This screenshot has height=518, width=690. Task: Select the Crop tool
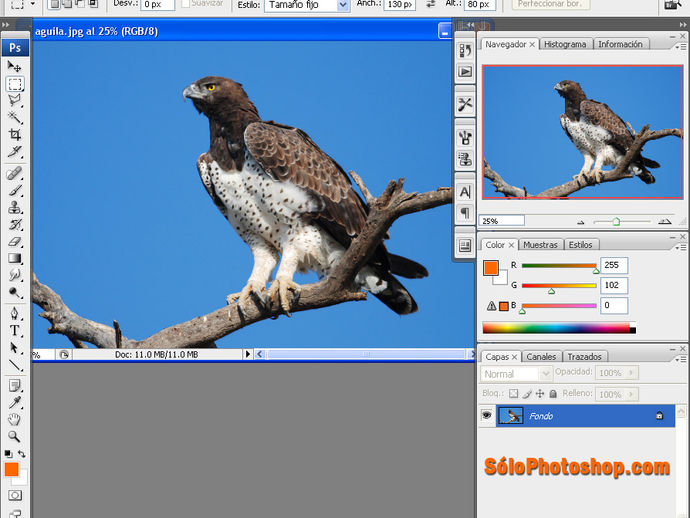click(x=15, y=134)
